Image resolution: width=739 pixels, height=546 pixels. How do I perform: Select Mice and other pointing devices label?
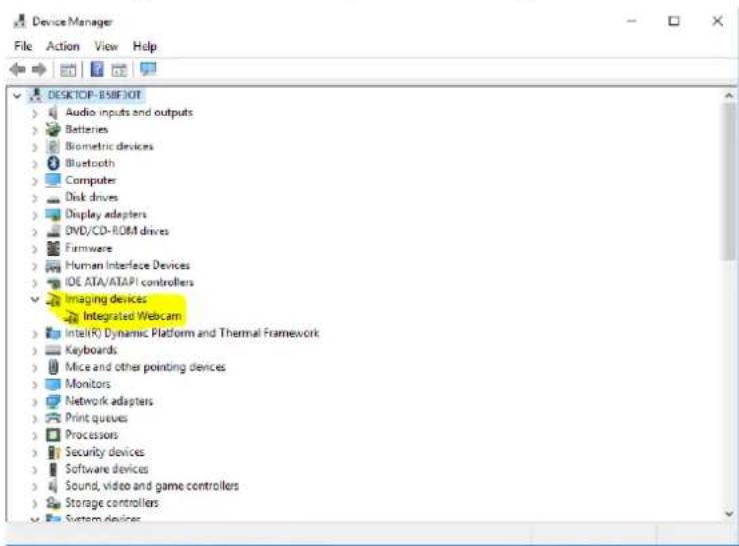[x=145, y=367]
